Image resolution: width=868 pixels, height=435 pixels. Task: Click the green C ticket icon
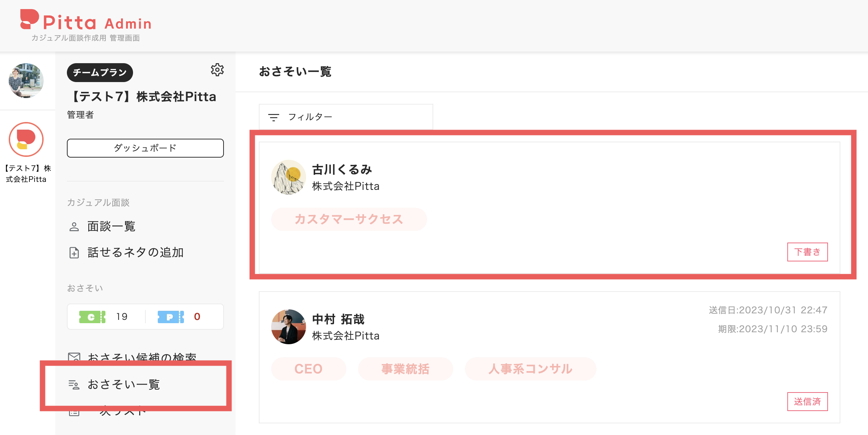92,317
